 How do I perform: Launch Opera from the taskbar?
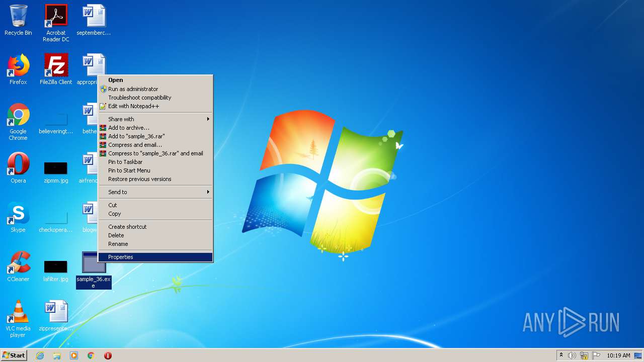tap(108, 355)
